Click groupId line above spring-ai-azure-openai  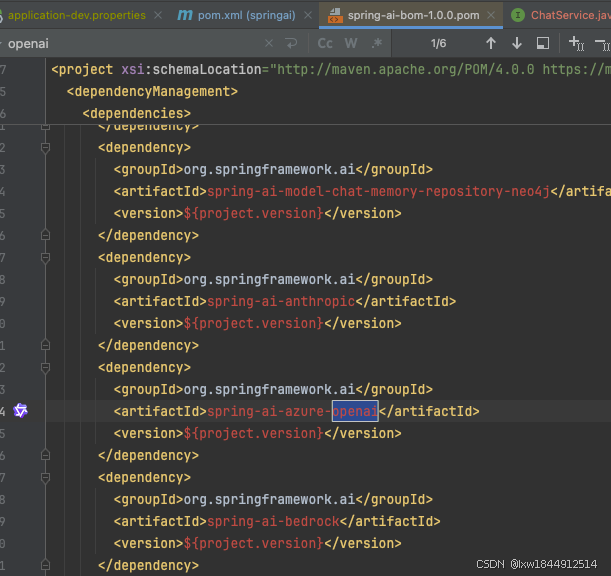[x=273, y=389]
